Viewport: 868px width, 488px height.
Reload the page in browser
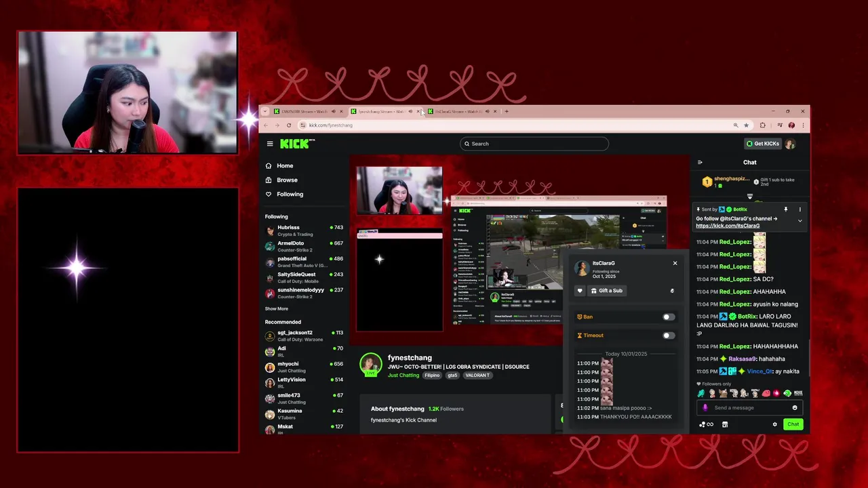[x=289, y=125]
